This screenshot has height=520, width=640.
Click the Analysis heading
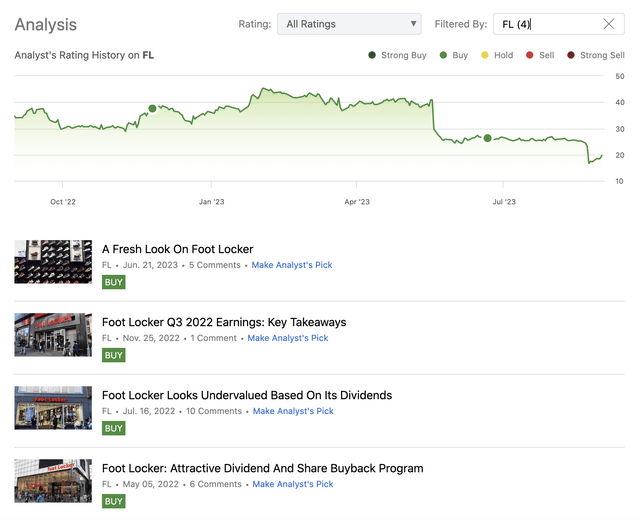pos(46,24)
